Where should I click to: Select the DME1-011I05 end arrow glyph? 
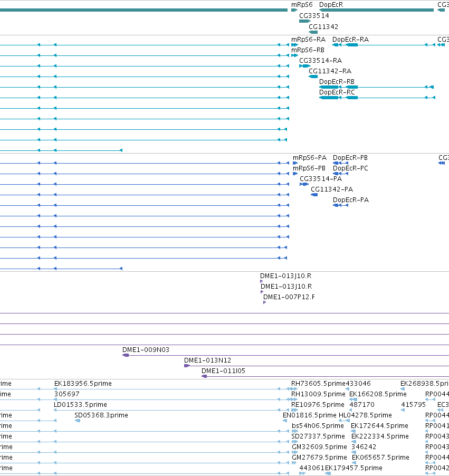204,376
